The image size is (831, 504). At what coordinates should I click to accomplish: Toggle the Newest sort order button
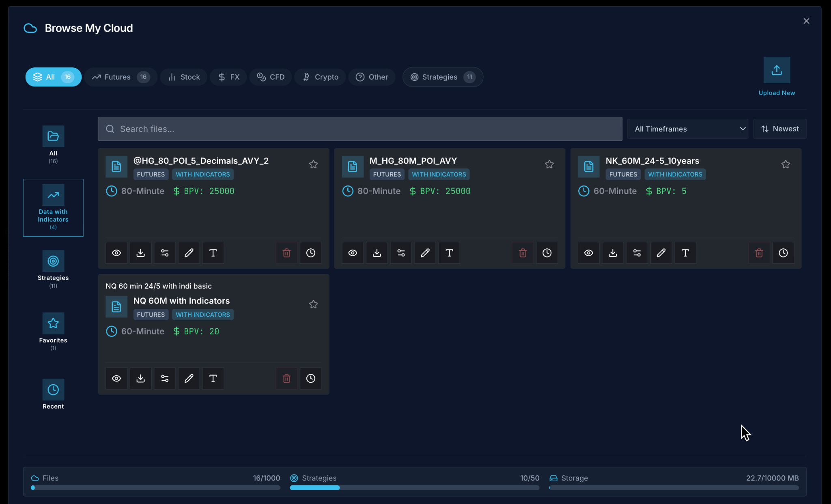(780, 129)
